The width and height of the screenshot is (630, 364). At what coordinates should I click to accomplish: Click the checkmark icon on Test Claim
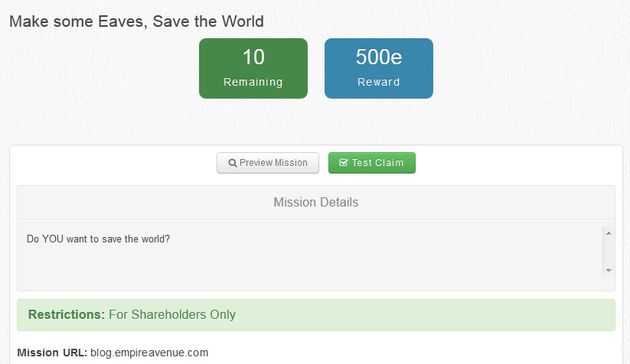(344, 163)
